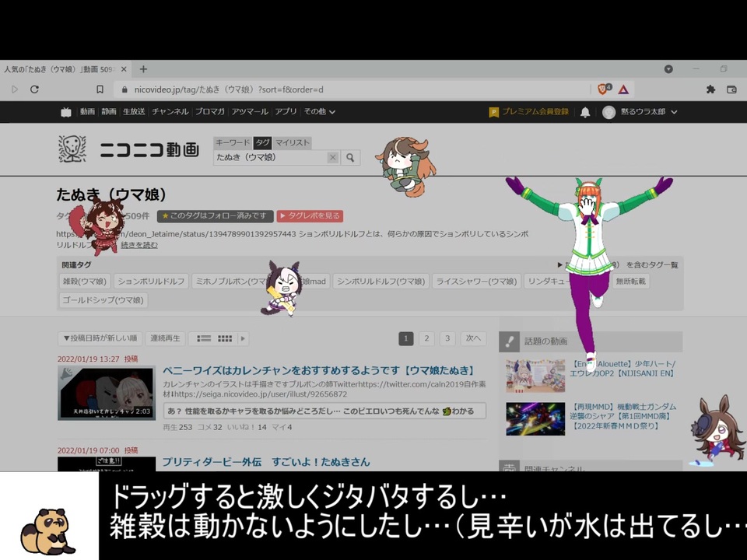747x560 pixels.
Task: Reload the page with the refresh icon
Action: coord(34,89)
